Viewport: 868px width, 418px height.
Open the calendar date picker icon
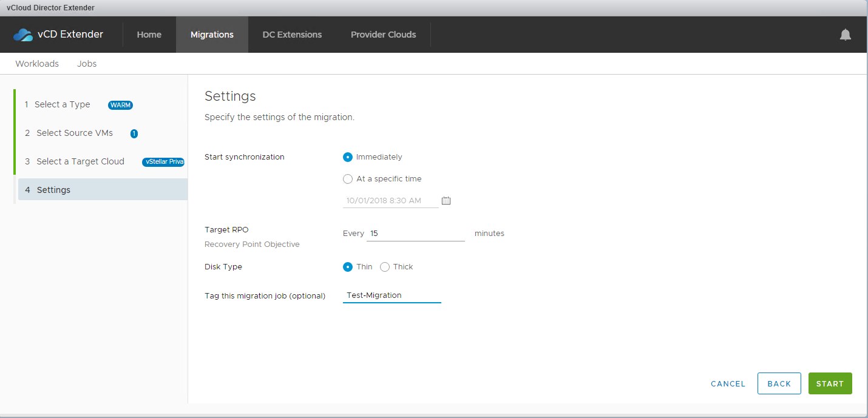coord(446,200)
